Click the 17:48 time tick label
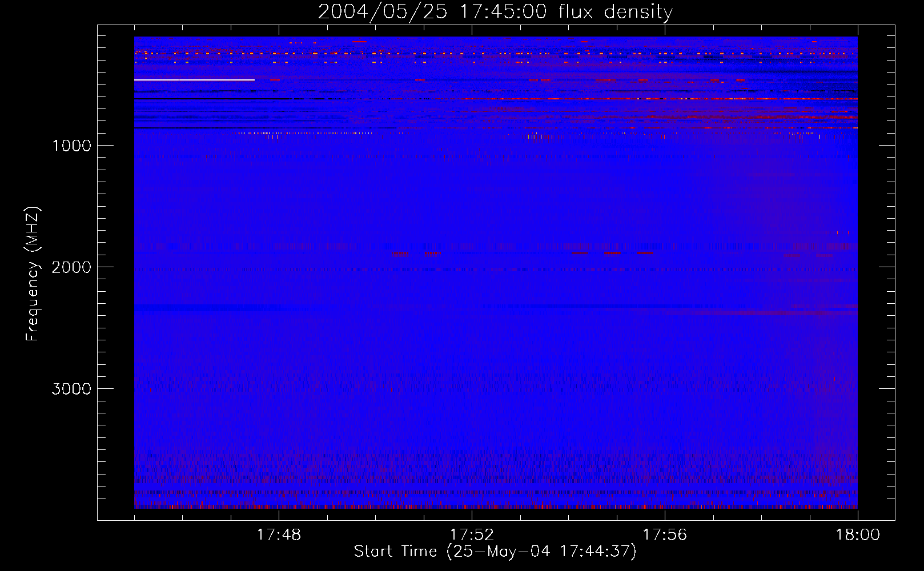 click(279, 535)
